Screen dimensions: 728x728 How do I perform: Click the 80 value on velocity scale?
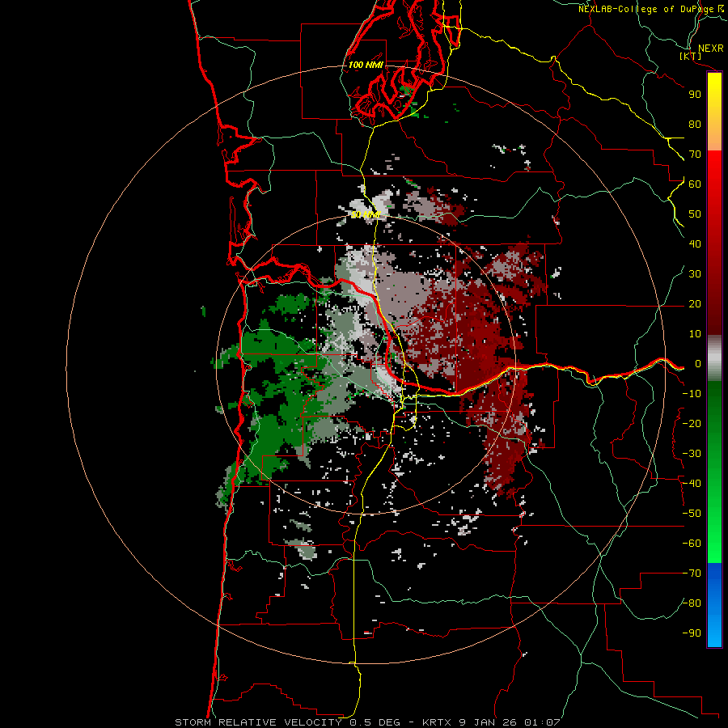click(x=695, y=124)
